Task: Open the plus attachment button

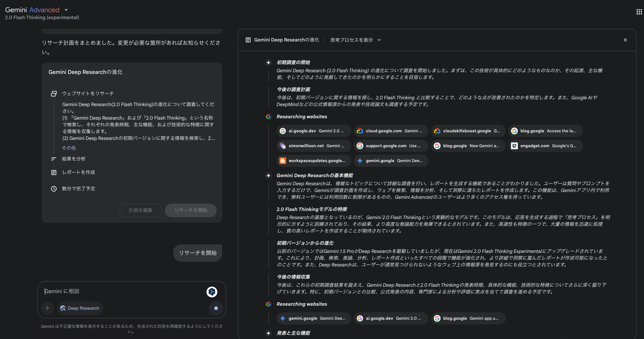Action: [47, 308]
